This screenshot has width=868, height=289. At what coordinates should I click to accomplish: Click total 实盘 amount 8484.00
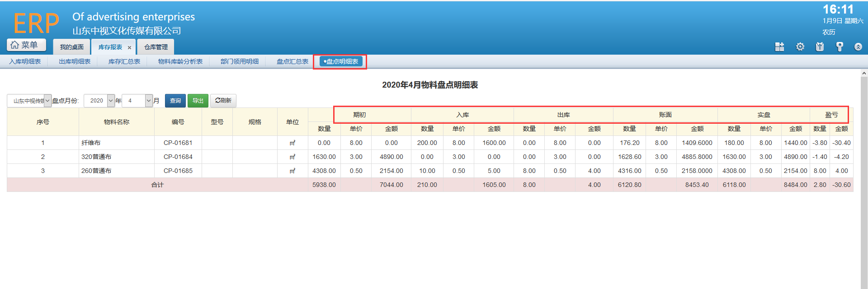pos(796,185)
